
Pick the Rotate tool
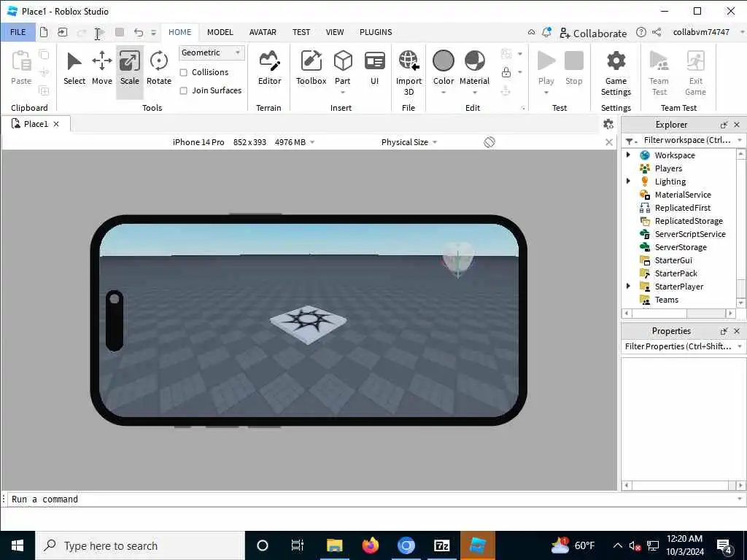pyautogui.click(x=158, y=69)
